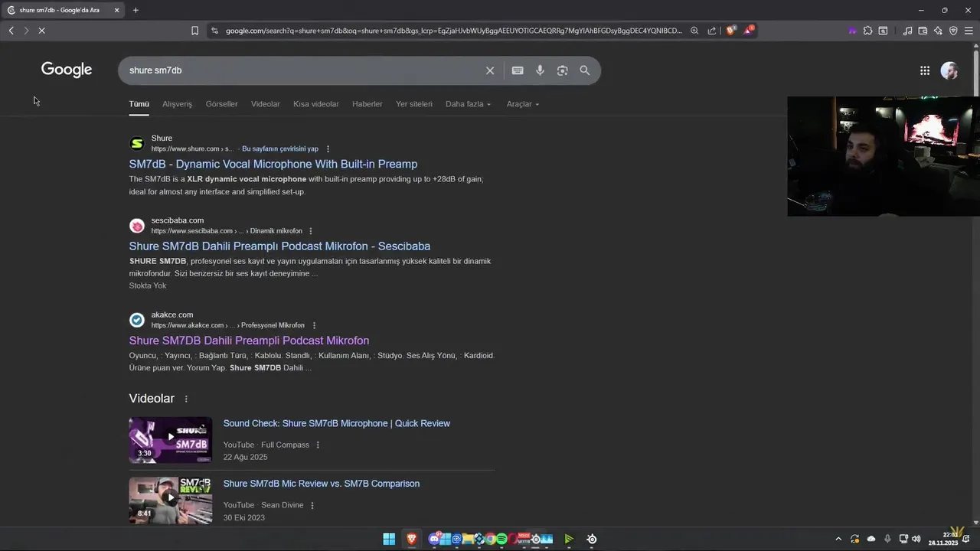Switch to the Yer siteleri tab

point(414,104)
